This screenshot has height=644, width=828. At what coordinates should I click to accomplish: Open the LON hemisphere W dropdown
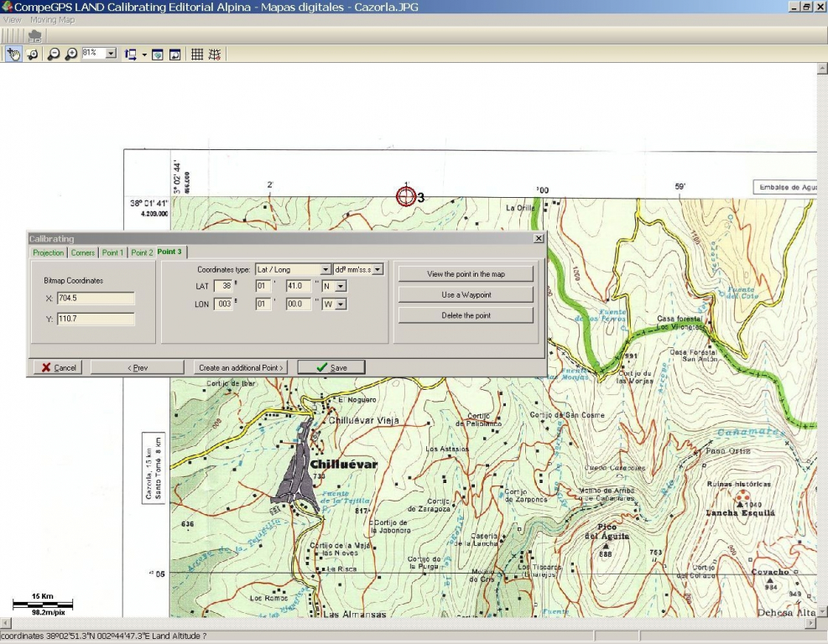pos(341,304)
